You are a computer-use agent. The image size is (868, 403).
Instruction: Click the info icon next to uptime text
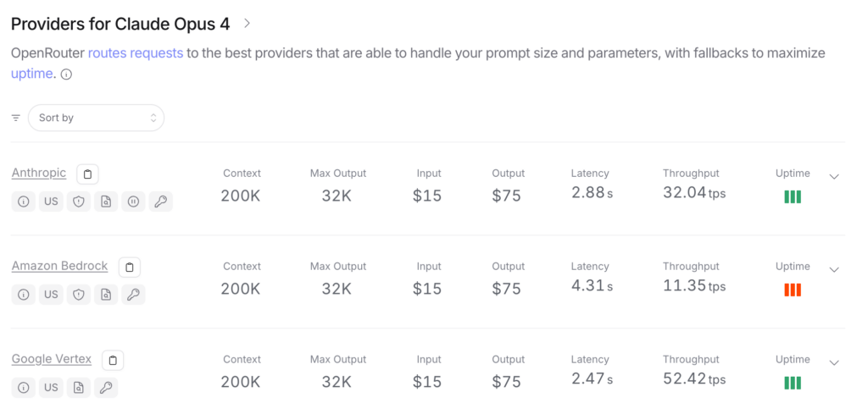(x=66, y=75)
